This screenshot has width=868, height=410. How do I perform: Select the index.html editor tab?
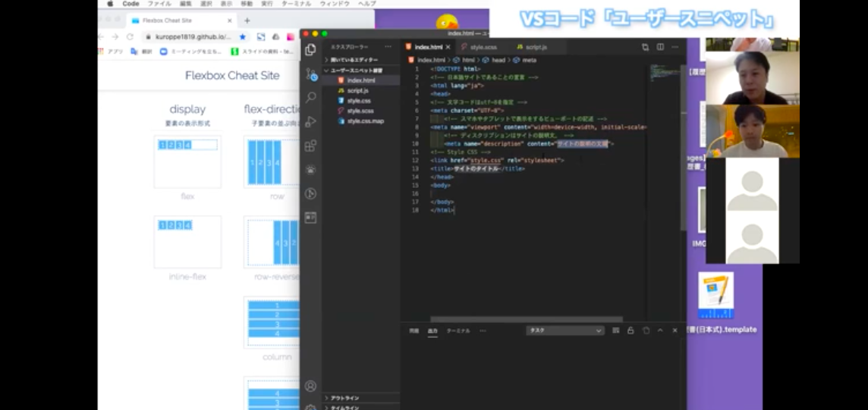427,47
